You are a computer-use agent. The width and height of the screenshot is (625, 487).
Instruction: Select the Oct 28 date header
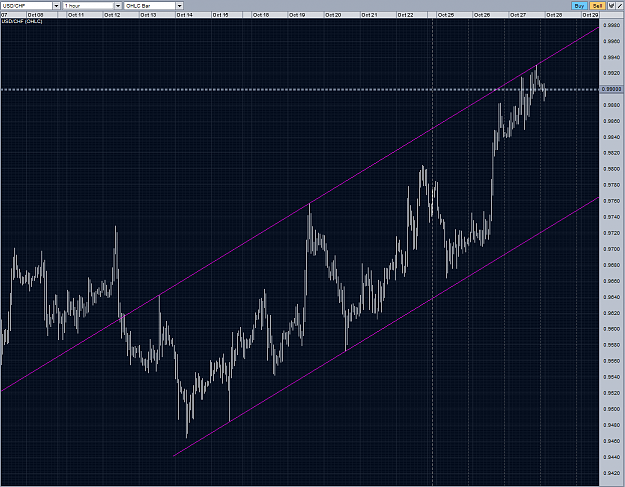pyautogui.click(x=554, y=15)
